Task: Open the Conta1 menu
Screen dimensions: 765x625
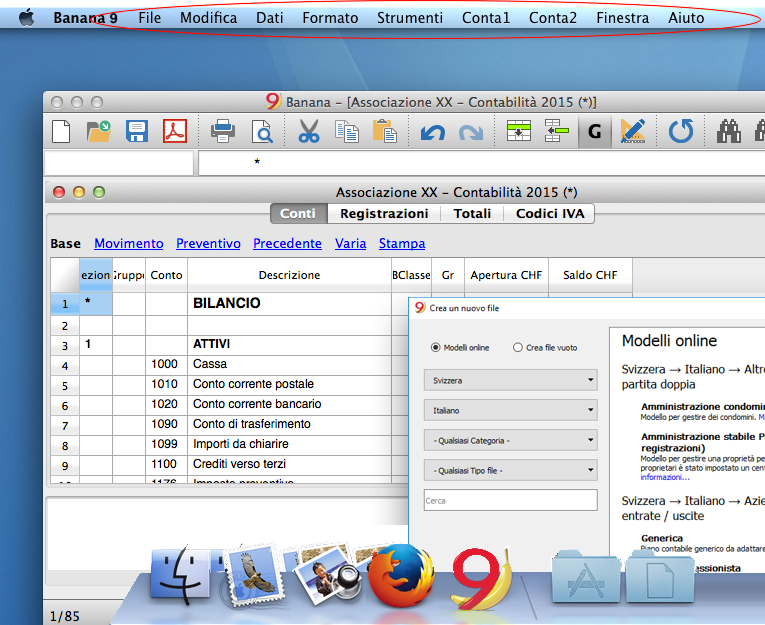Action: point(486,18)
